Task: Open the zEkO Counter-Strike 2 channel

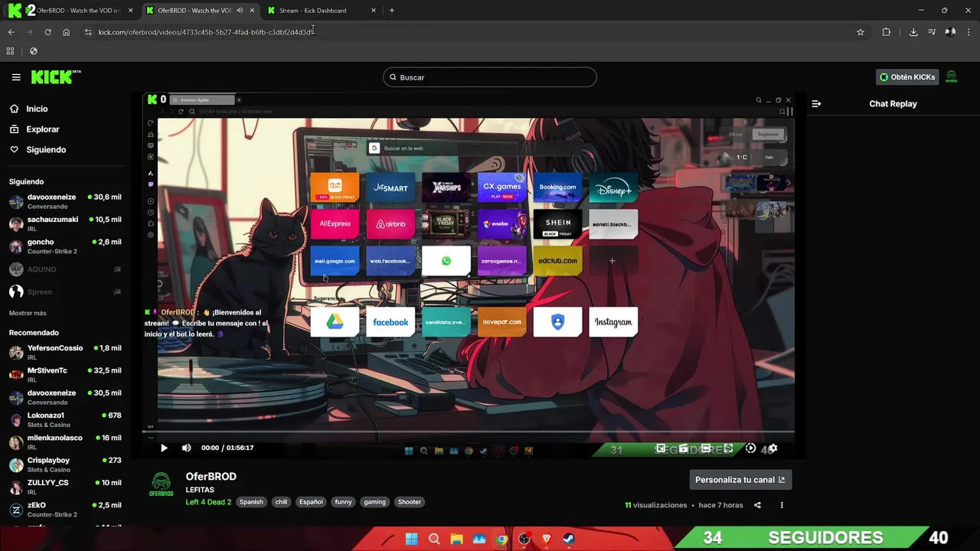Action: click(65, 510)
